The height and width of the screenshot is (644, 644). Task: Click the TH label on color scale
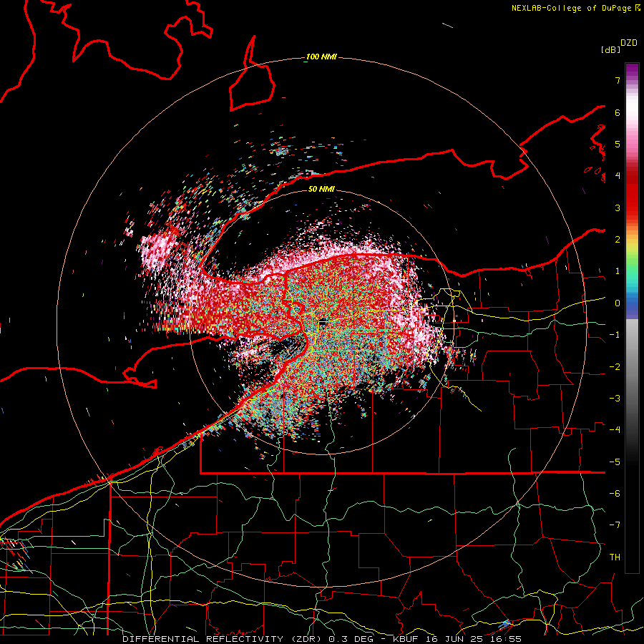click(x=615, y=557)
